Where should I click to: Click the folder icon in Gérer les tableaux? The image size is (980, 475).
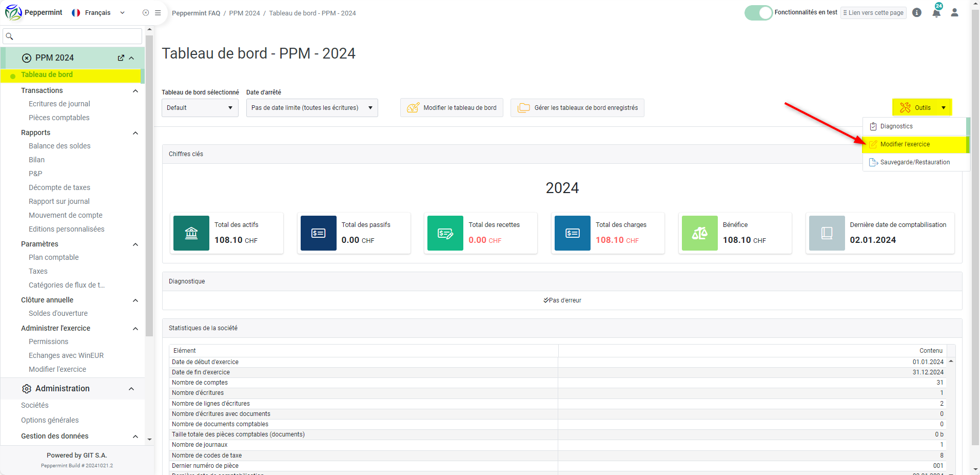(x=524, y=108)
